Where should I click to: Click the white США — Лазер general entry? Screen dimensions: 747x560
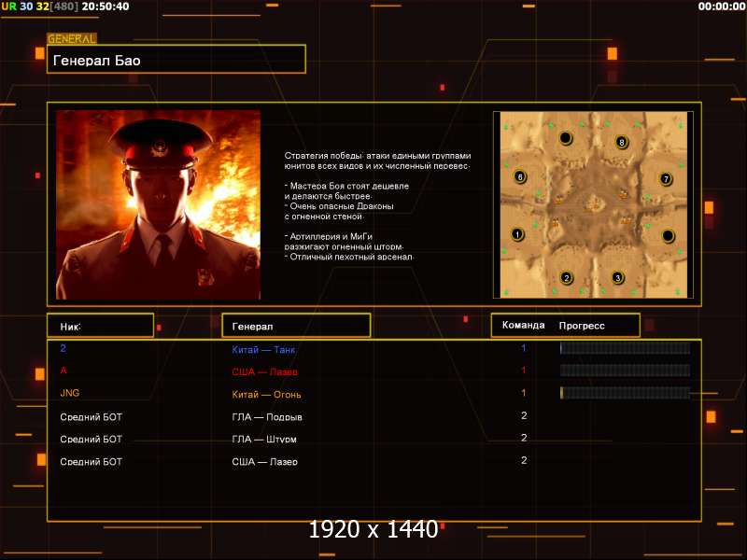pyautogui.click(x=265, y=461)
